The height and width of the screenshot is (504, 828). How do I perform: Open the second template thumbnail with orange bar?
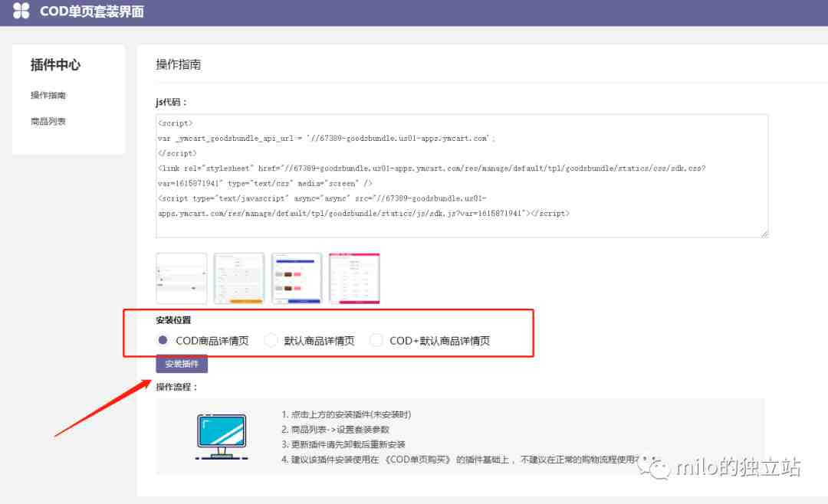239,278
